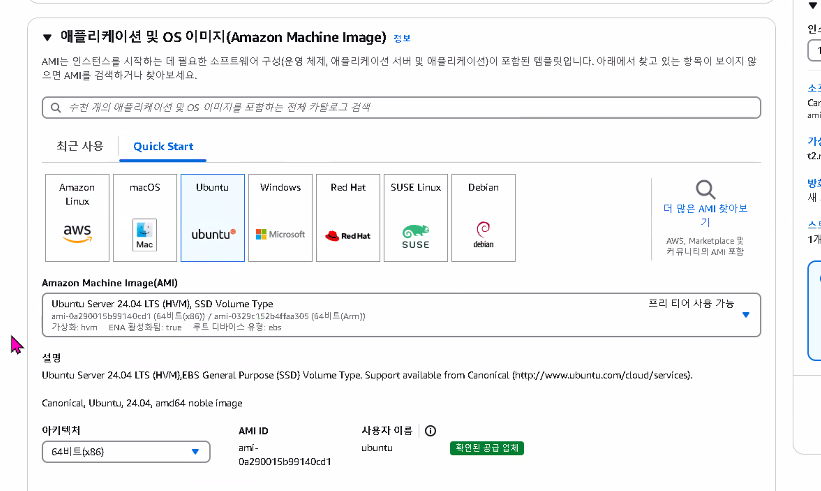Screen dimensions: 821x491
Task: Click the ubuntu username value
Action: (x=376, y=448)
